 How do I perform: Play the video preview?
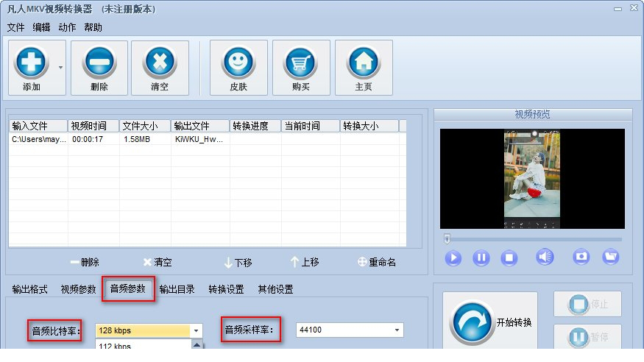(453, 258)
